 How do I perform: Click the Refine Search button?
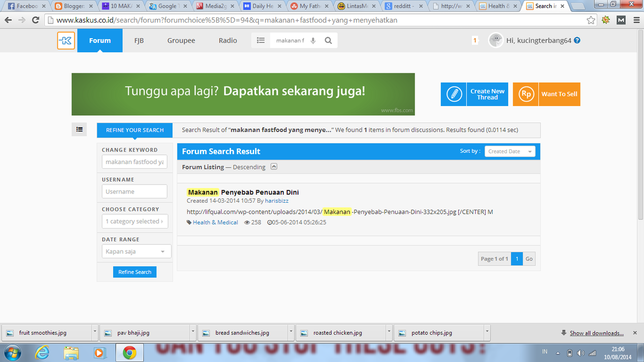(135, 272)
